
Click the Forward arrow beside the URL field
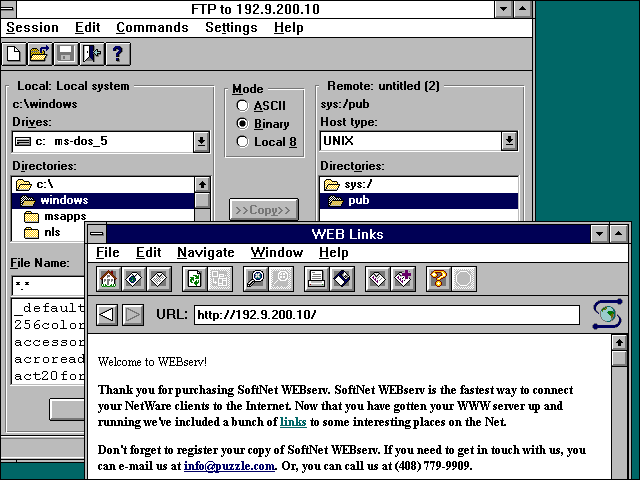tap(133, 315)
